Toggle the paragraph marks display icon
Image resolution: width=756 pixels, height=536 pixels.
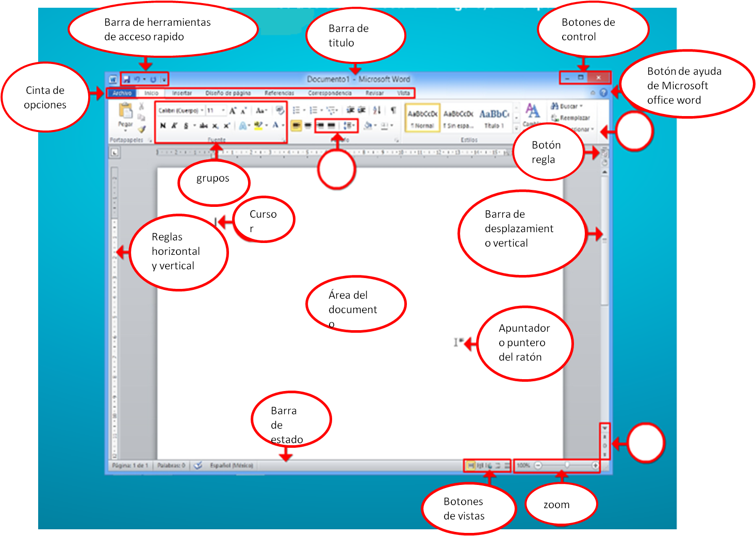point(392,110)
